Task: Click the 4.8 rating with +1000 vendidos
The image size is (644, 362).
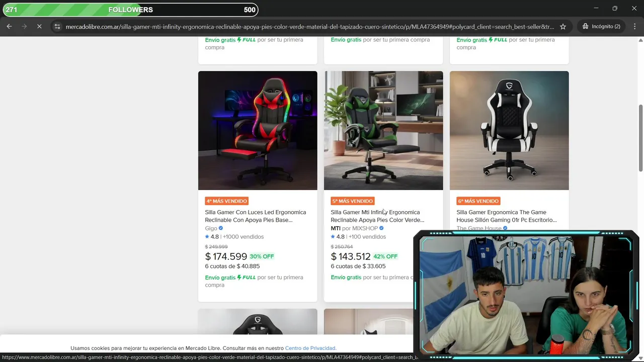Action: coord(234,237)
